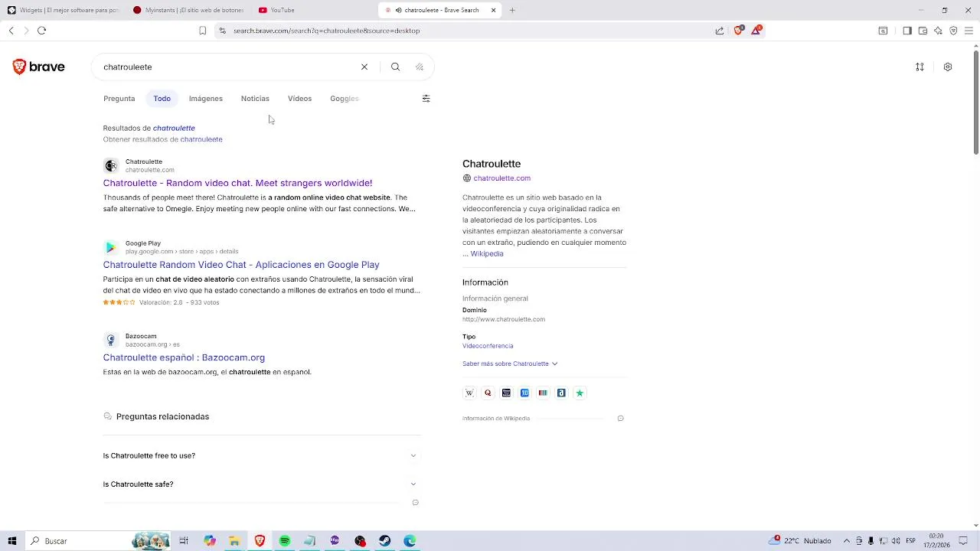This screenshot has width=980, height=551.
Task: Click the bookmark icon left of the URL
Action: pyautogui.click(x=202, y=31)
